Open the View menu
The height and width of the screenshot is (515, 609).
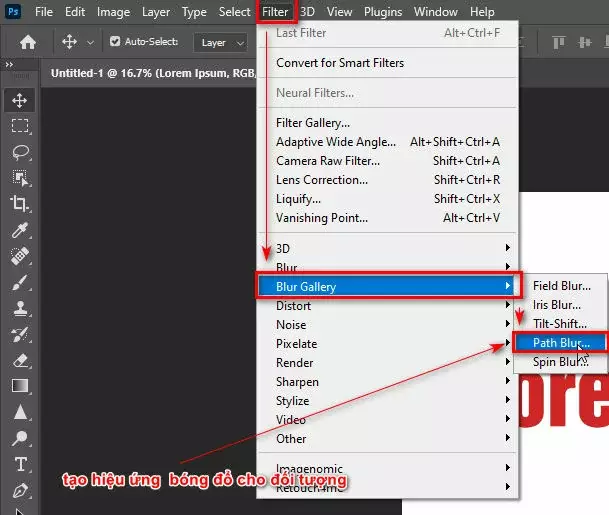339,12
